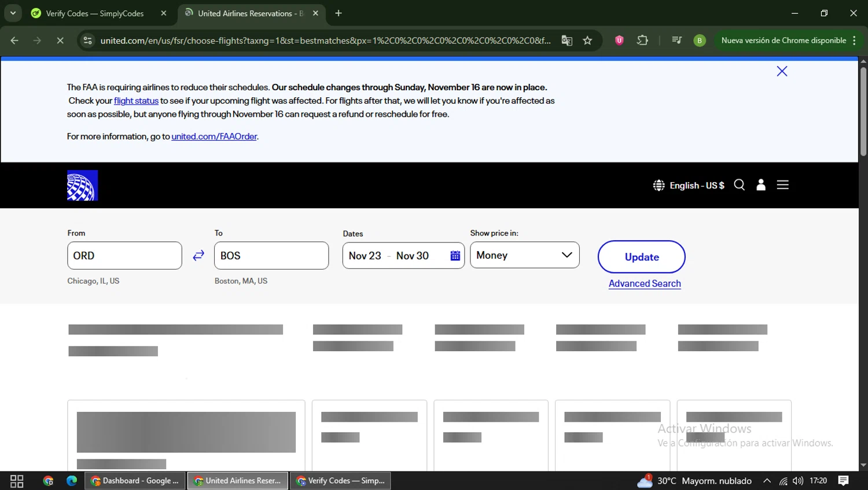Screen dimensions: 868x490
Task: Launch Microsoft Edge from the taskbar
Action: click(x=72, y=481)
